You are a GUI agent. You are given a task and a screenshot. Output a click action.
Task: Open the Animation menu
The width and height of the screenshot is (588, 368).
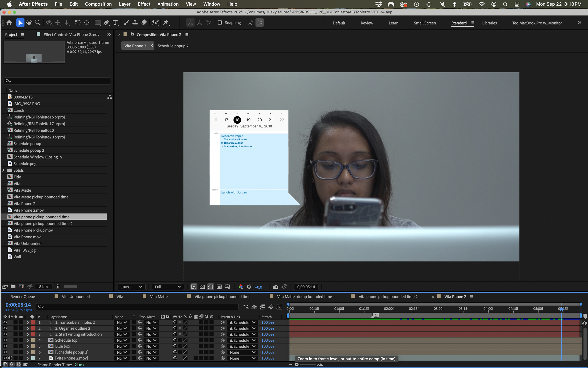168,4
